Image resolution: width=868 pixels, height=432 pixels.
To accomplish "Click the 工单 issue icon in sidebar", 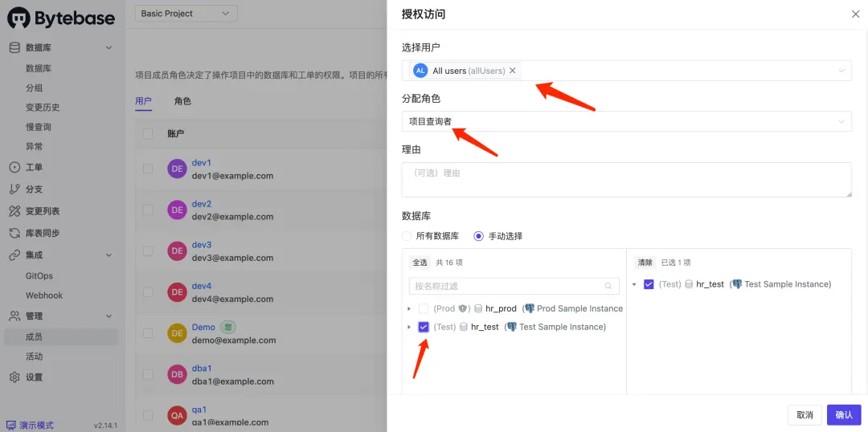I will pyautogui.click(x=15, y=167).
